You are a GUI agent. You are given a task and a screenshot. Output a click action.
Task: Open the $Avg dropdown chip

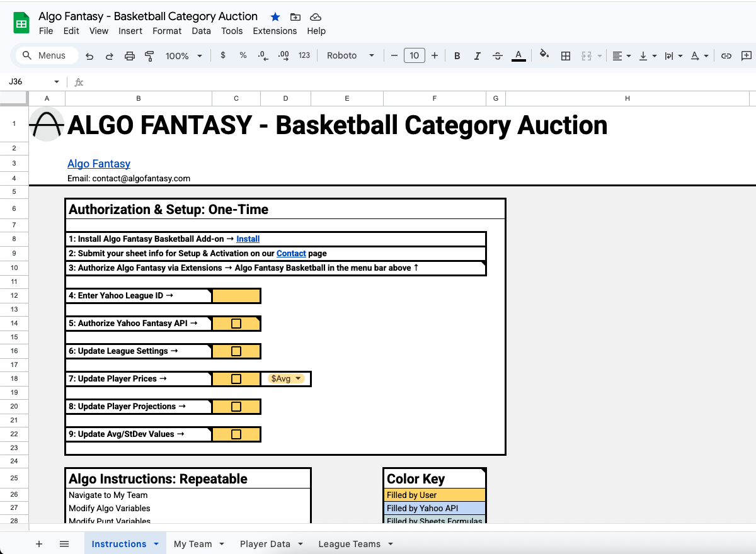pos(286,379)
